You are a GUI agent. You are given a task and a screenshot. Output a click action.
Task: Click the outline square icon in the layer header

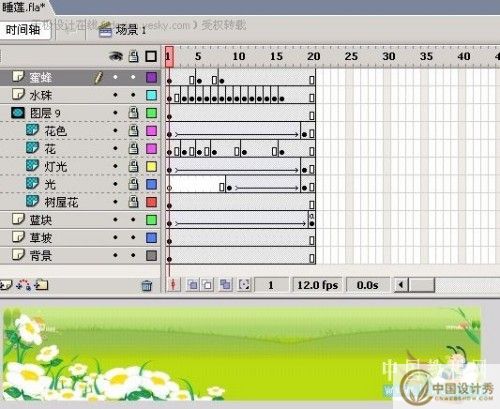coord(151,56)
